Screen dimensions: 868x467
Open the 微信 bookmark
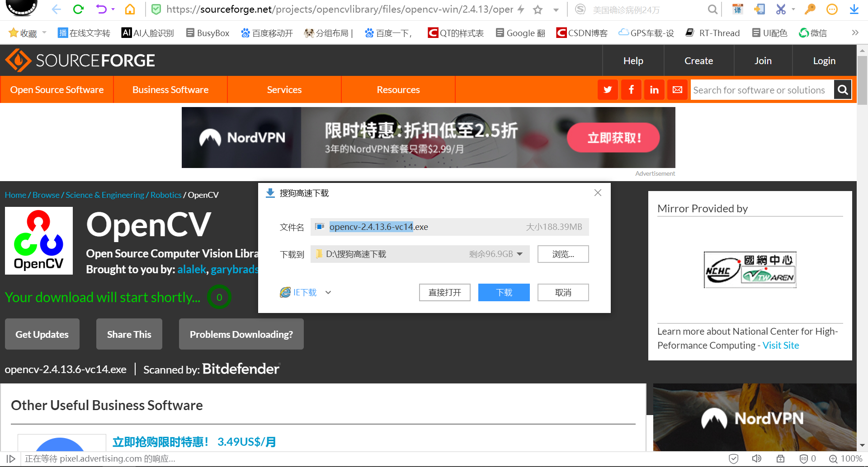tap(813, 33)
